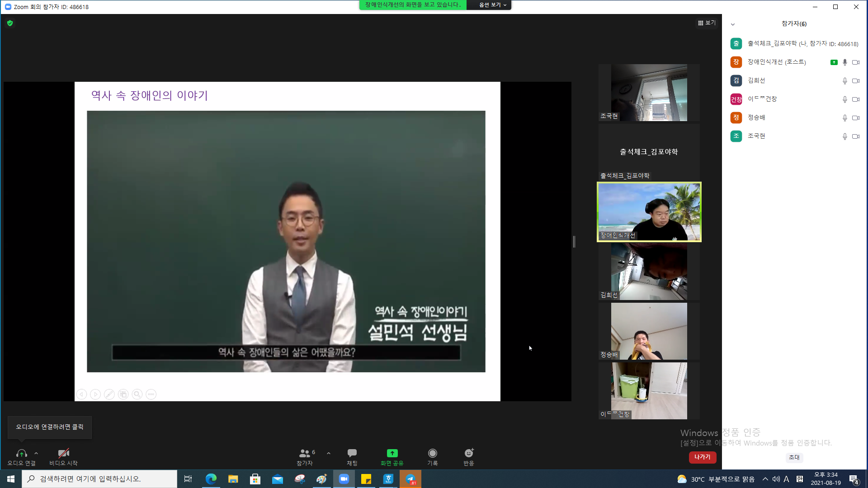868x488 pixels.
Task: Open participants panel via 참가자 icon
Action: 304,457
